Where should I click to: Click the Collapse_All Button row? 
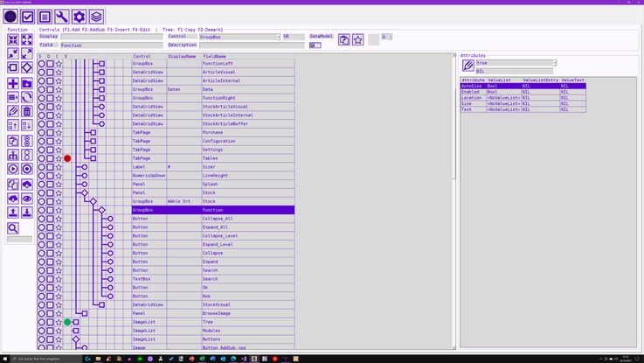[x=218, y=219]
